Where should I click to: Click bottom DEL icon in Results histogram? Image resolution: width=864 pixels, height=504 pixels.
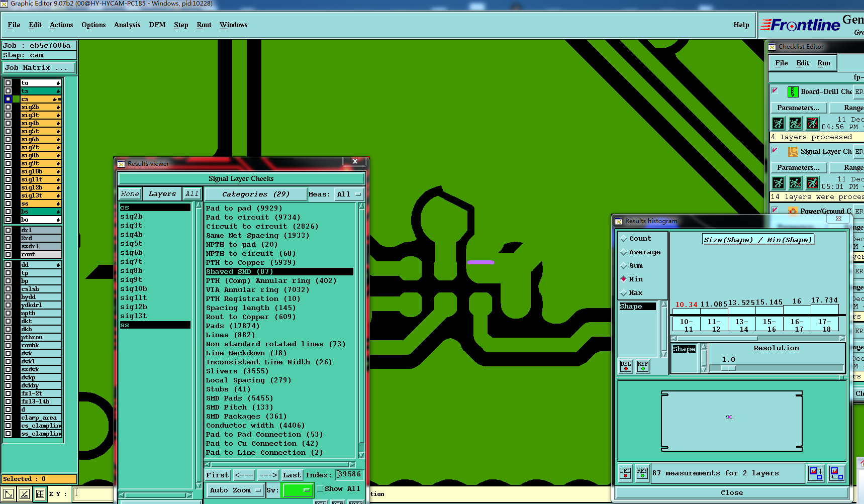(625, 473)
